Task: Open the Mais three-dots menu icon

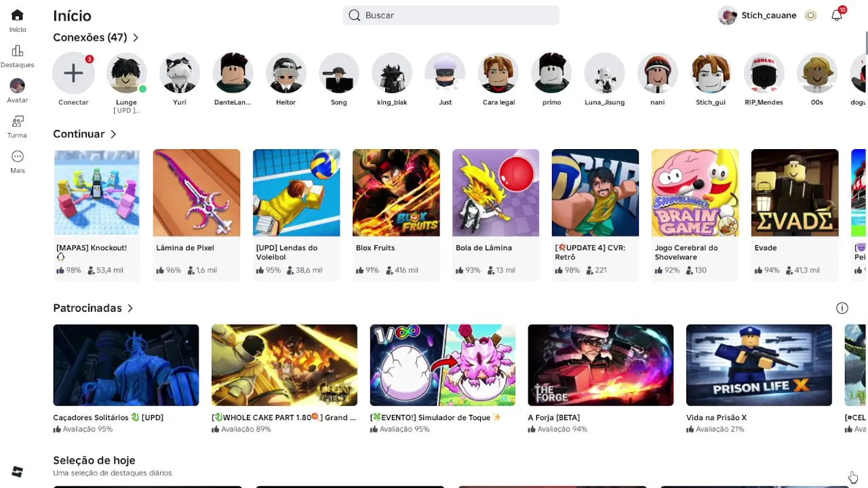Action: [18, 157]
